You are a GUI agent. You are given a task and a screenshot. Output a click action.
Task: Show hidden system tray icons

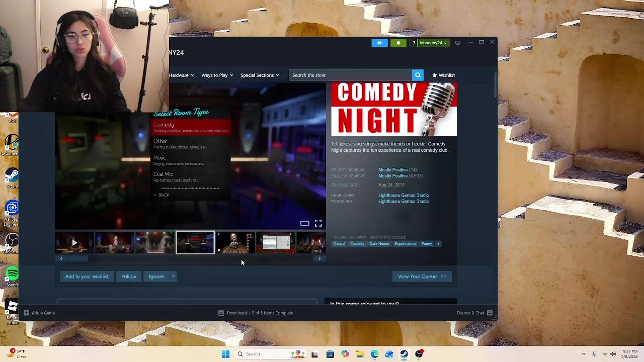(x=584, y=354)
